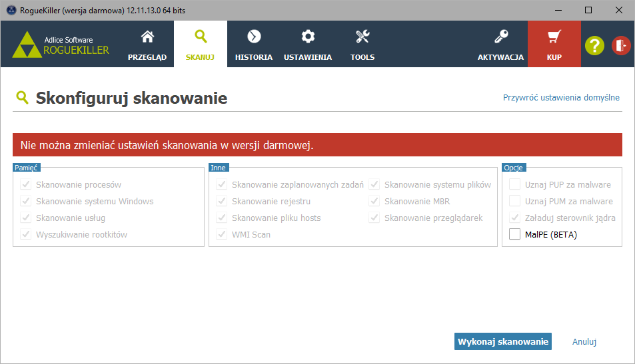Select the Skanuj magnifier icon

point(201,37)
